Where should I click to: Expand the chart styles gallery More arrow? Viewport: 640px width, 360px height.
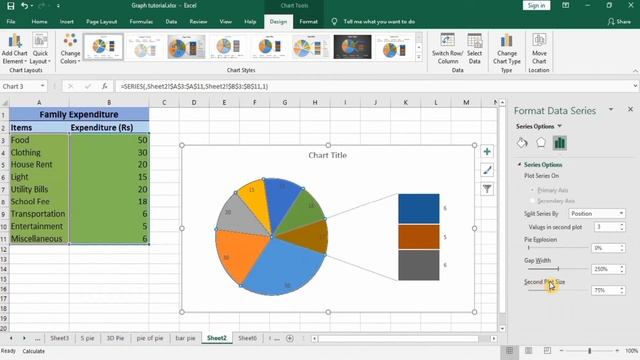(419, 58)
